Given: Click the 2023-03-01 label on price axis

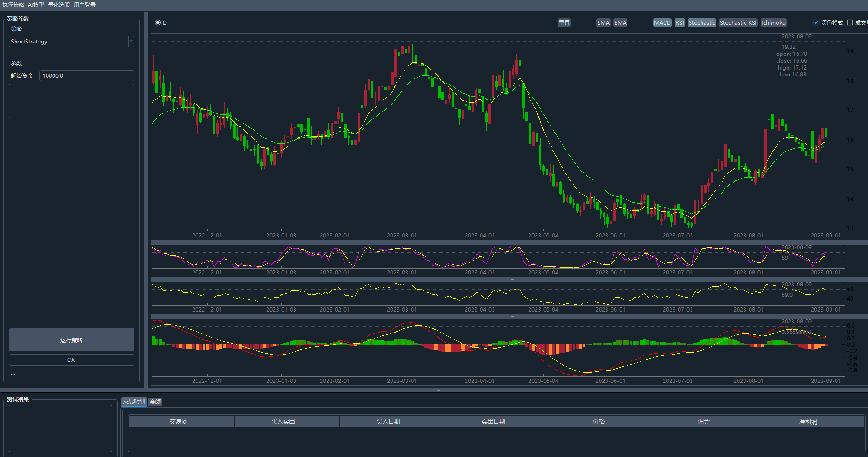Looking at the screenshot, I should pyautogui.click(x=402, y=236).
